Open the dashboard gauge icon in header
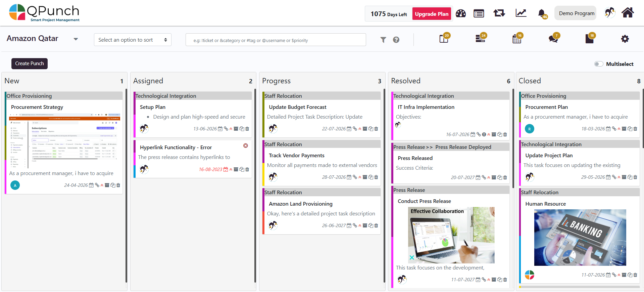The image size is (644, 292). 461,13
